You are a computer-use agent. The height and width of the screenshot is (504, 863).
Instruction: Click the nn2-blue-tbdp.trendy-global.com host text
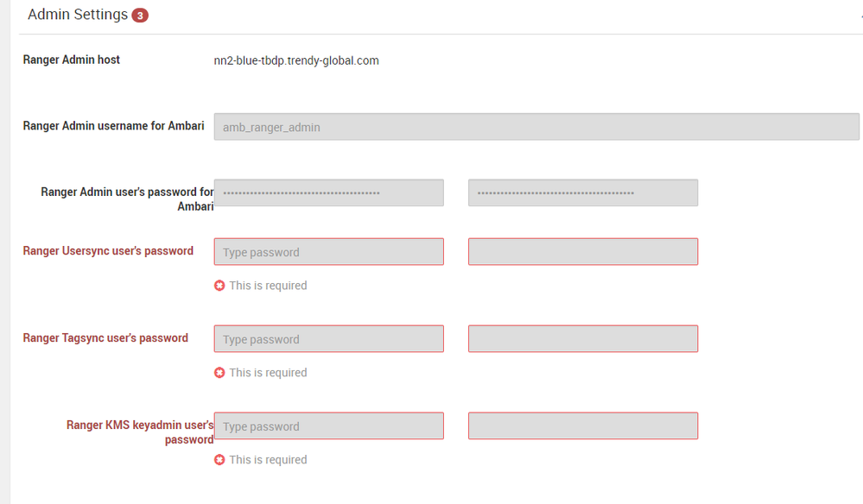coord(296,60)
